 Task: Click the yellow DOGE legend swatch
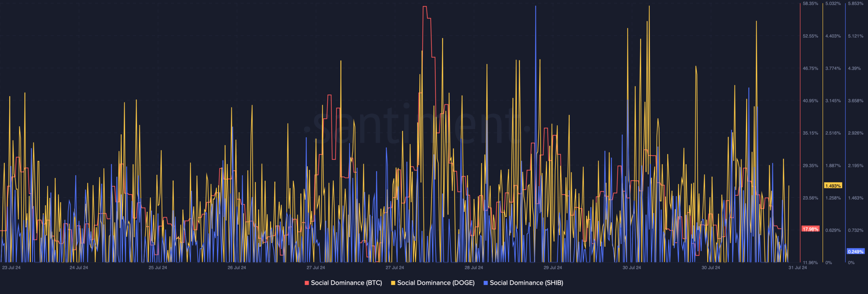click(x=393, y=283)
